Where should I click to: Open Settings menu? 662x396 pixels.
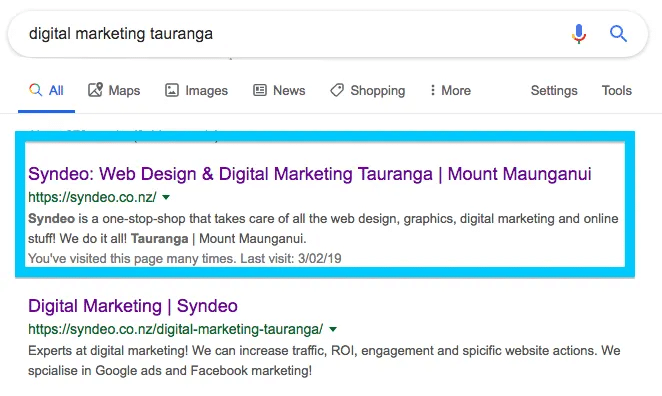(x=554, y=90)
